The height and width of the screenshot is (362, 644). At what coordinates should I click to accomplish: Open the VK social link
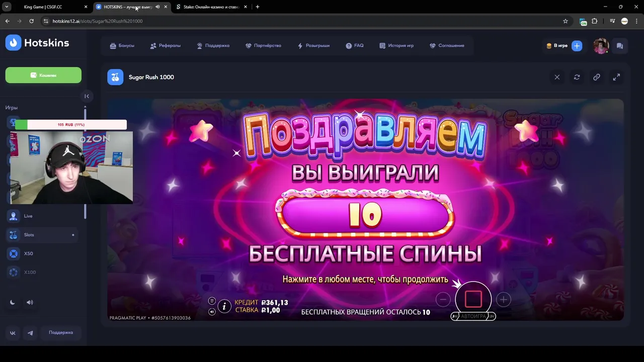(13, 333)
